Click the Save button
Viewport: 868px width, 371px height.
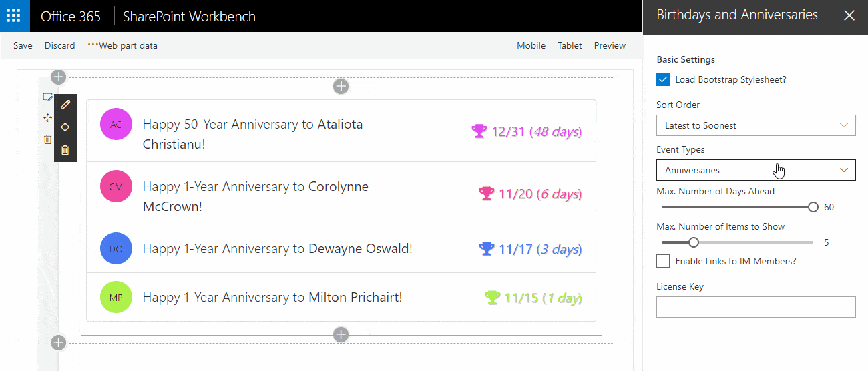tap(23, 46)
